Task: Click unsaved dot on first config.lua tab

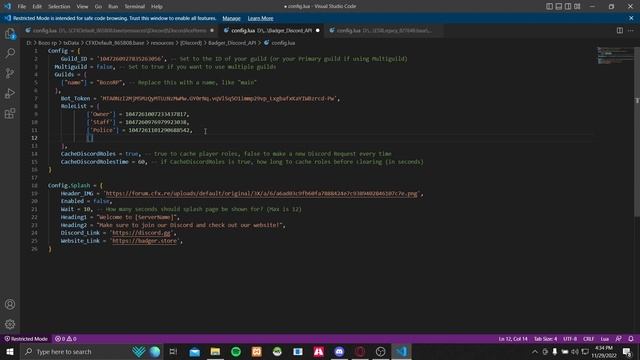Action: (x=212, y=31)
